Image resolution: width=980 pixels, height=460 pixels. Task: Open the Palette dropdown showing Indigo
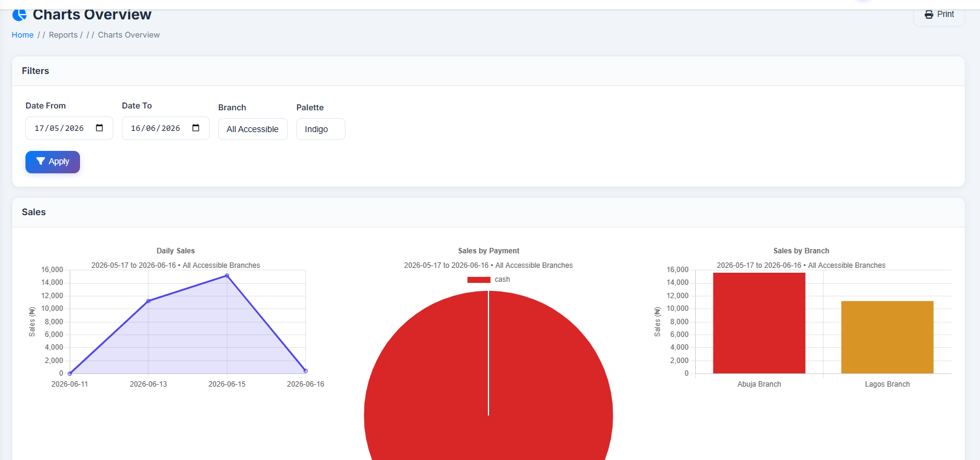click(321, 129)
